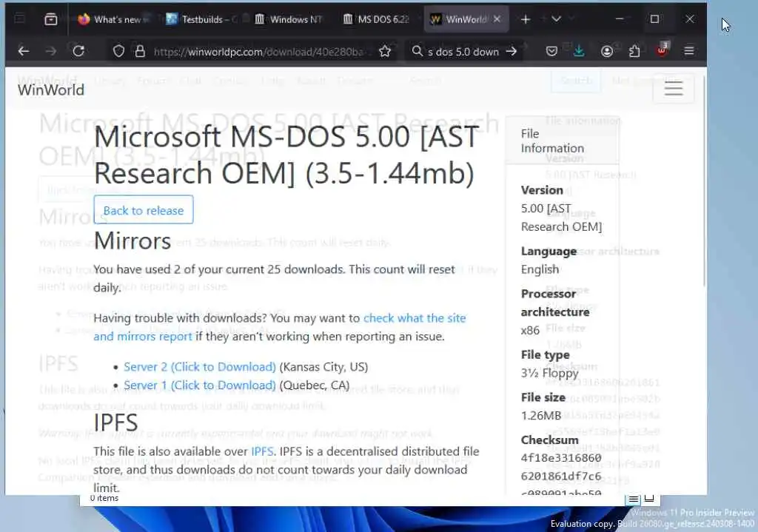Viewport: 758px width, 532px height.
Task: Select the active WinWorld tab
Action: (x=459, y=19)
